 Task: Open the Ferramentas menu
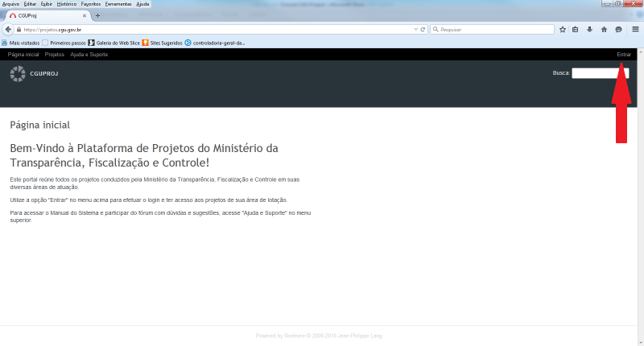pos(118,4)
